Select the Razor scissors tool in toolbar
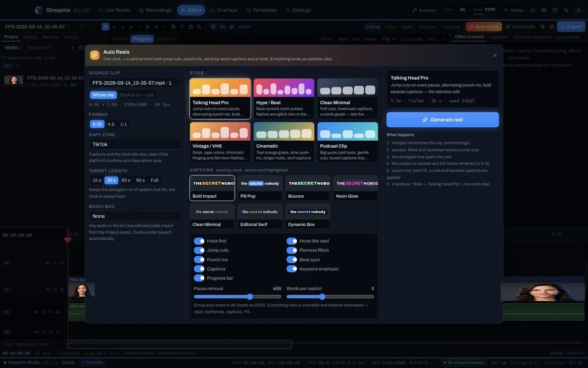Image resolution: width=588 pixels, height=368 pixels. 148,27
